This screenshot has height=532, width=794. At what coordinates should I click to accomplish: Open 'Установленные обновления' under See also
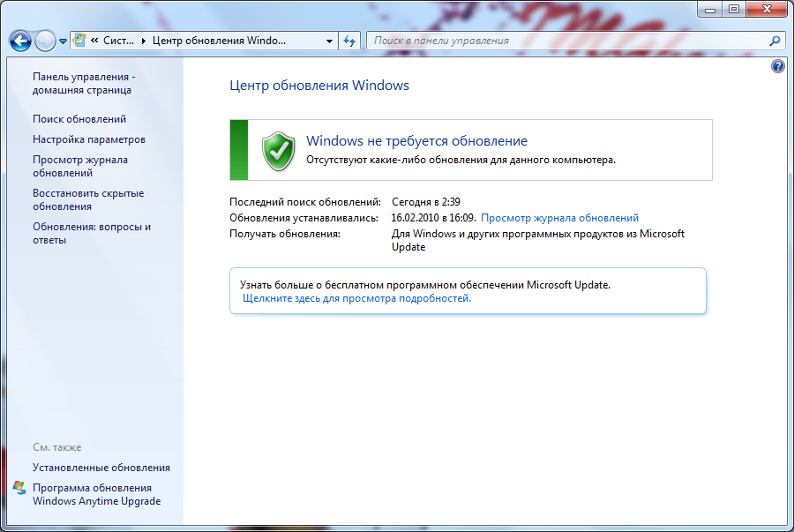coord(101,468)
